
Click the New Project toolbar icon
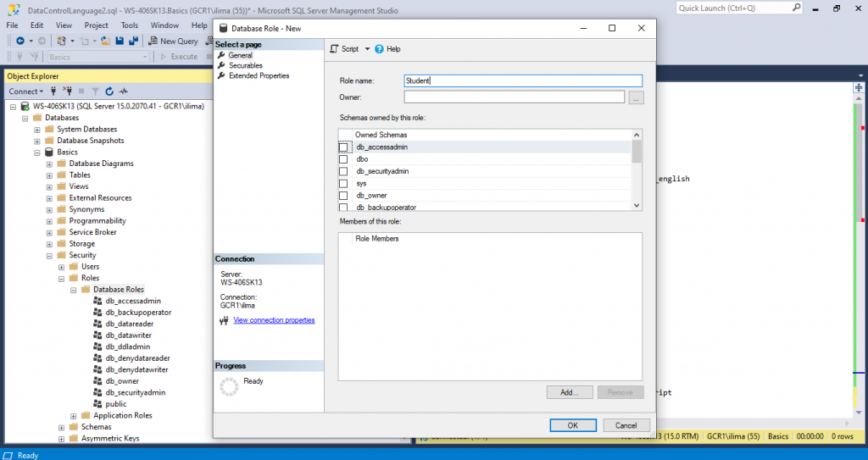(x=61, y=41)
